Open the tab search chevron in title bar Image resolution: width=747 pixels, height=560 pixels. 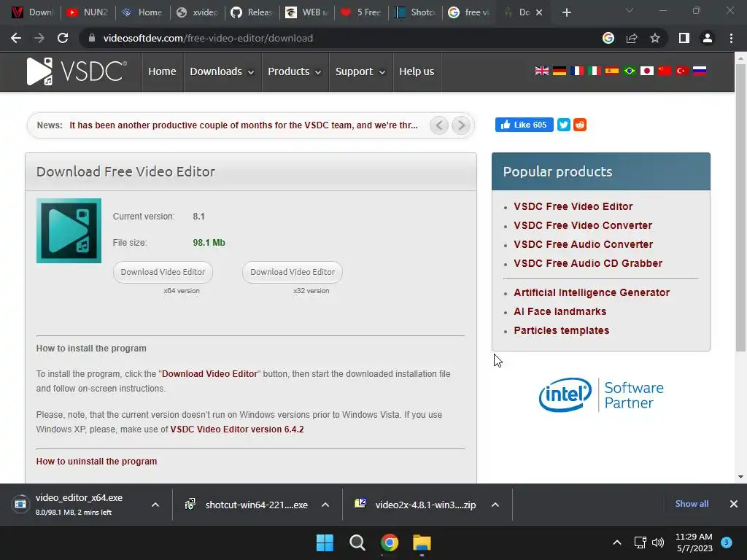(630, 10)
